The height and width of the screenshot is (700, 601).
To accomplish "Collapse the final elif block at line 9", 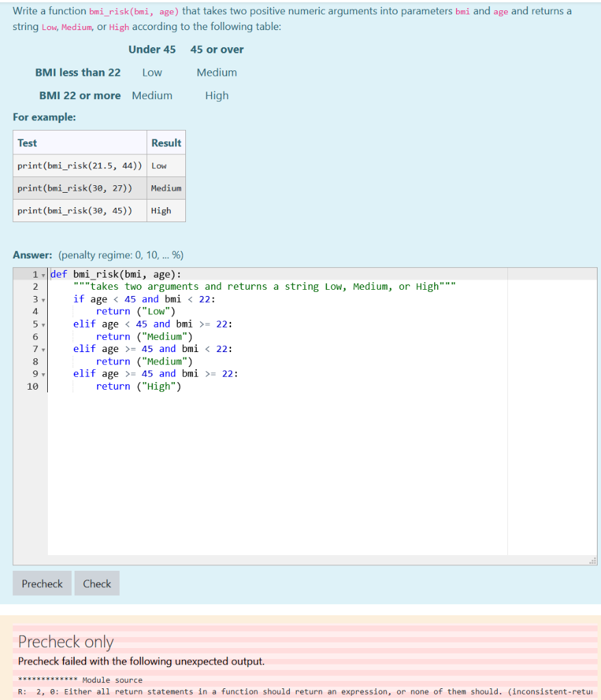I will coord(42,373).
